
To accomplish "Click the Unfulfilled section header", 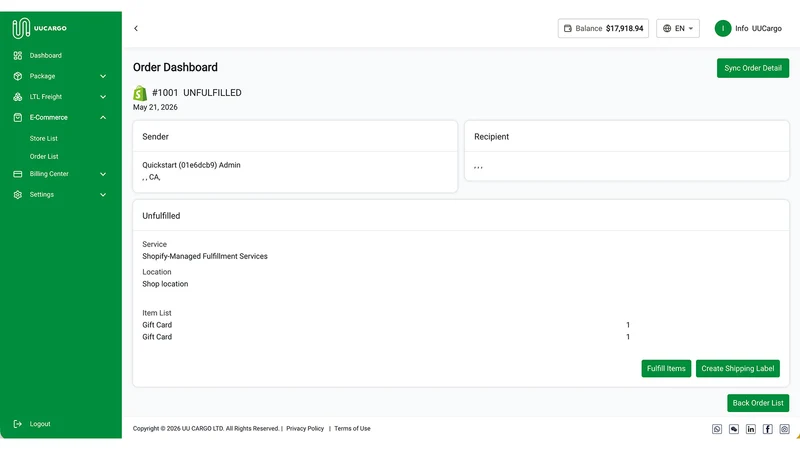I will pyautogui.click(x=461, y=216).
